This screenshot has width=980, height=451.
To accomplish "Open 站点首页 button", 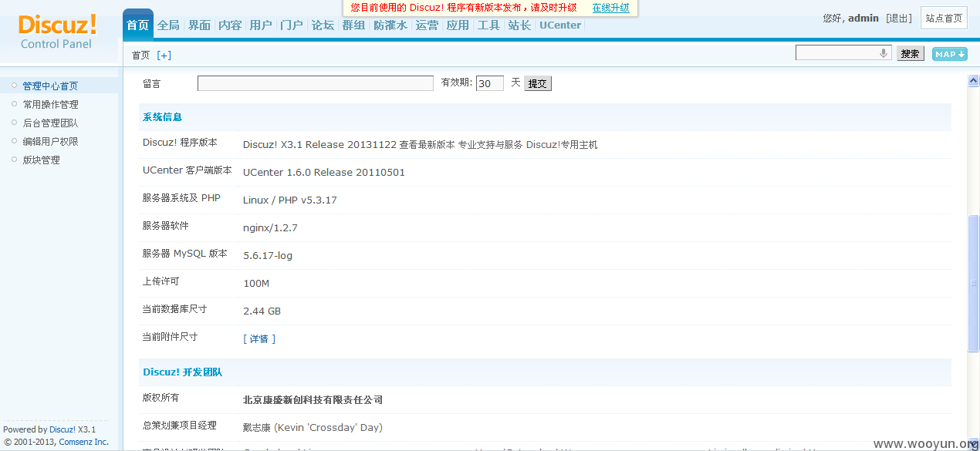I will point(944,19).
